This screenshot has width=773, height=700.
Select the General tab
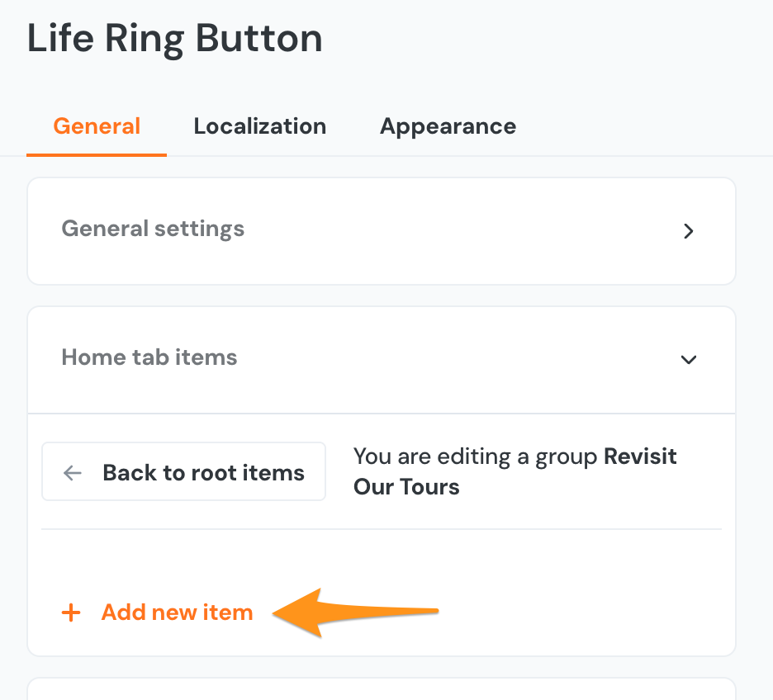click(x=96, y=125)
